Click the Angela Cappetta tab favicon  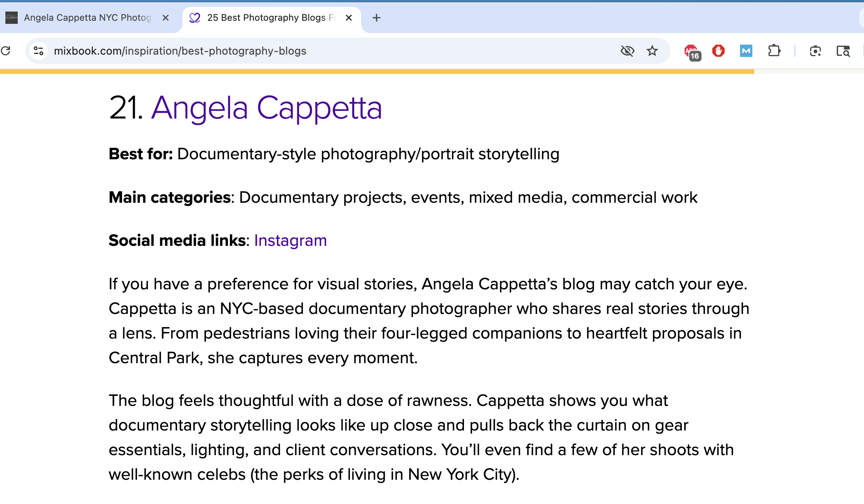click(x=12, y=18)
